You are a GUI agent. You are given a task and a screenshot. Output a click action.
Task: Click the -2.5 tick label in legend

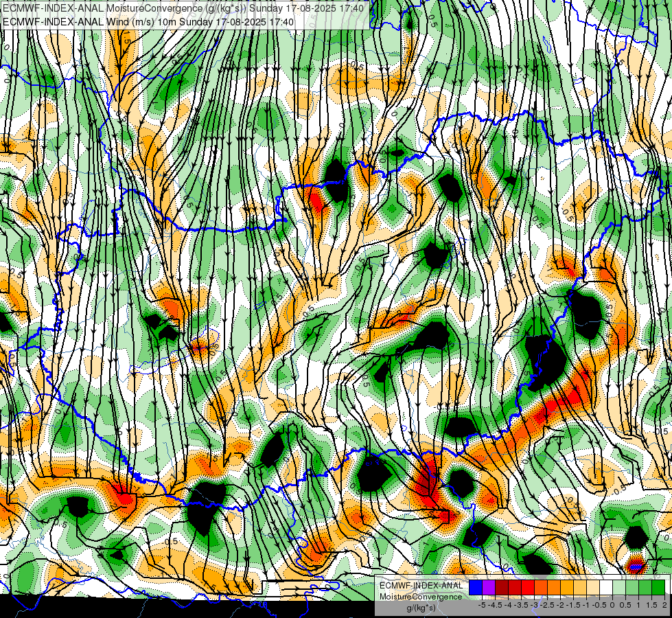tap(547, 605)
